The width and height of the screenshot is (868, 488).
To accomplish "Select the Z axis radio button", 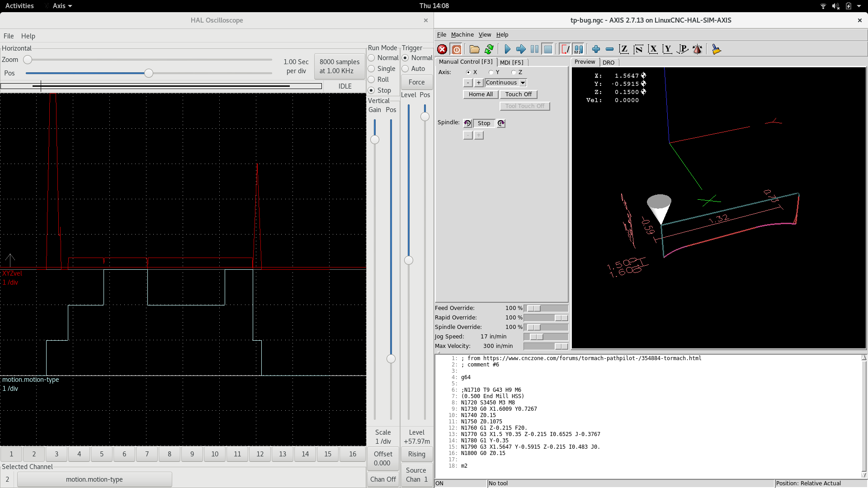I will [x=514, y=72].
